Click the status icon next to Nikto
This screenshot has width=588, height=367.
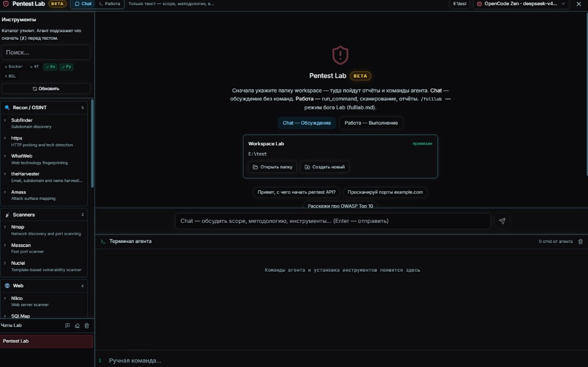pyautogui.click(x=5, y=299)
